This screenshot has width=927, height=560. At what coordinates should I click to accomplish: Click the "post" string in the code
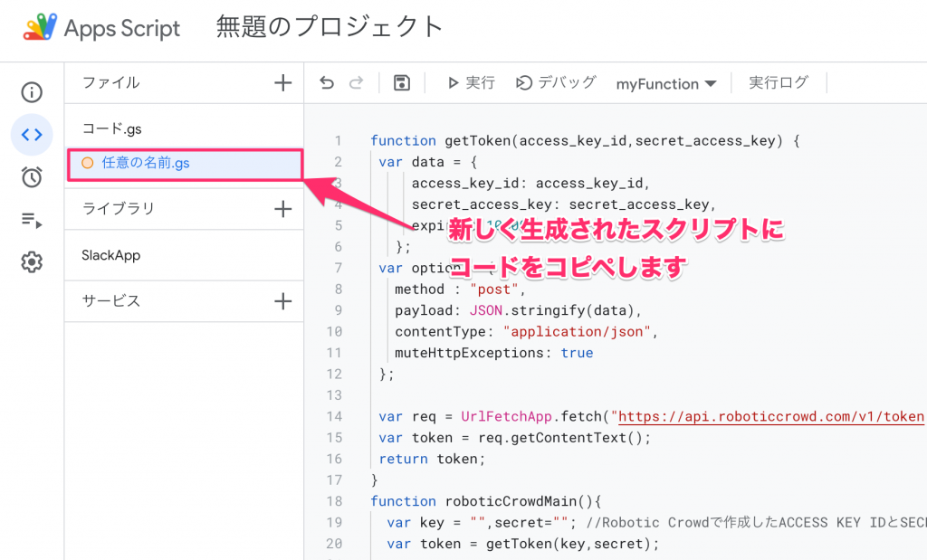(x=494, y=289)
